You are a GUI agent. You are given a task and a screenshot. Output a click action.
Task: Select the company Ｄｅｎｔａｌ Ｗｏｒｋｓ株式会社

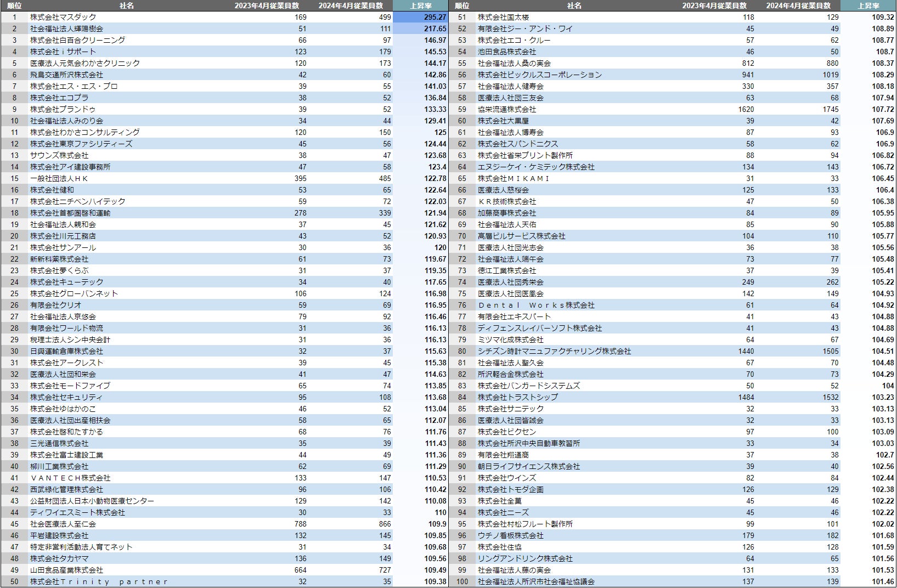pos(536,305)
